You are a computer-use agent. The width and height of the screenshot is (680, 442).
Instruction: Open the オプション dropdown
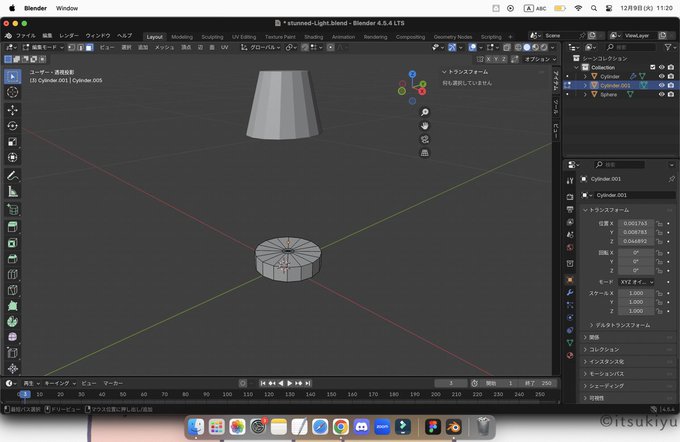(x=540, y=59)
